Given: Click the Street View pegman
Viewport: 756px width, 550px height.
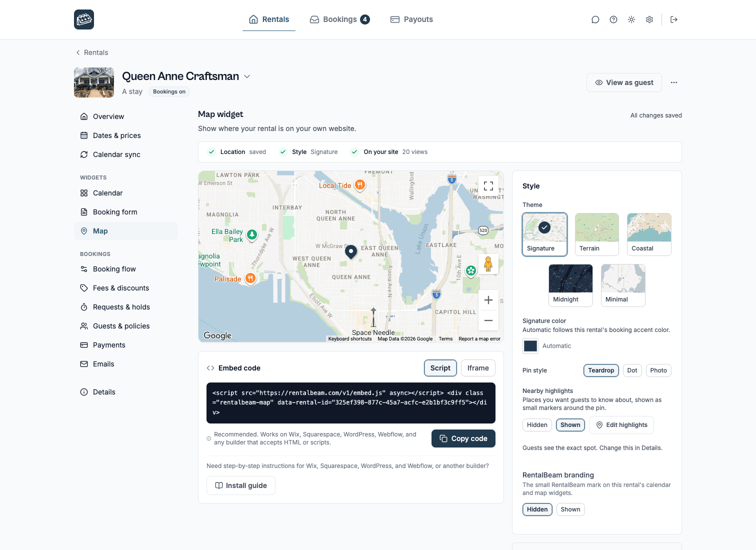Looking at the screenshot, I should [x=488, y=264].
